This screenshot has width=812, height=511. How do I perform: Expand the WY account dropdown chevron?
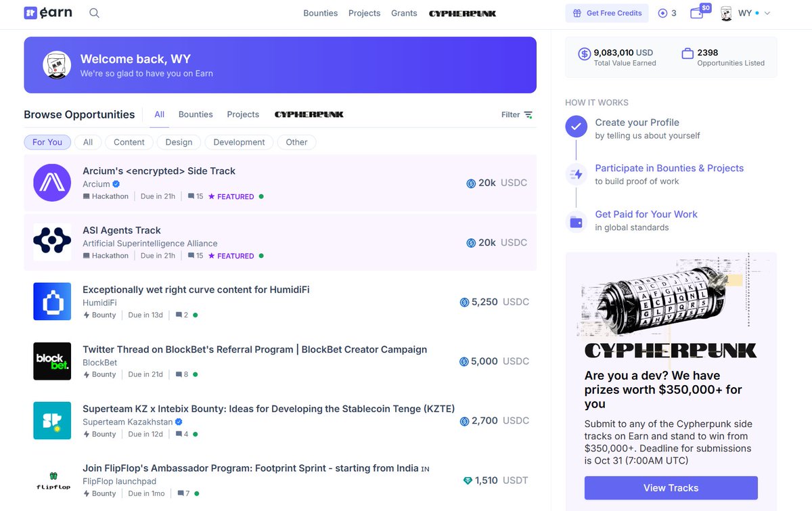pyautogui.click(x=767, y=14)
